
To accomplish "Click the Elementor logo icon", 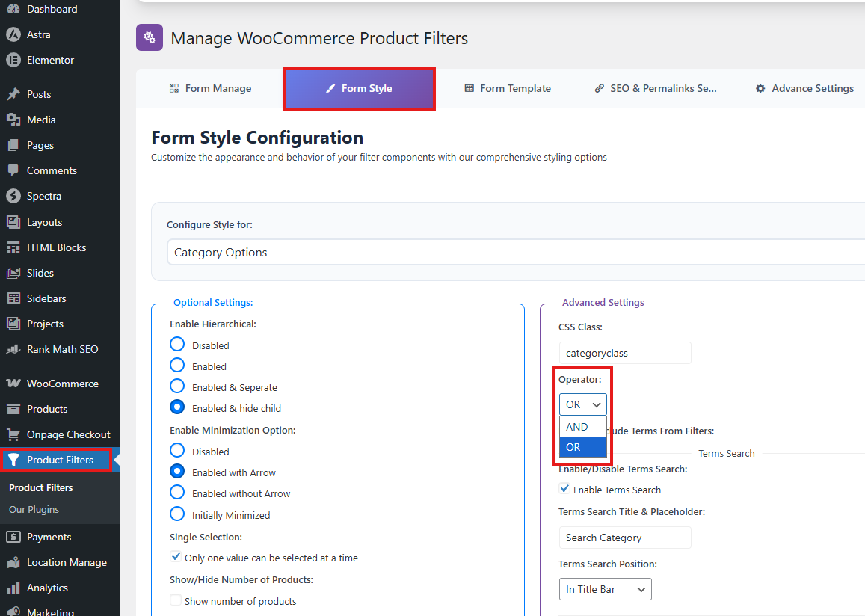I will 13,60.
